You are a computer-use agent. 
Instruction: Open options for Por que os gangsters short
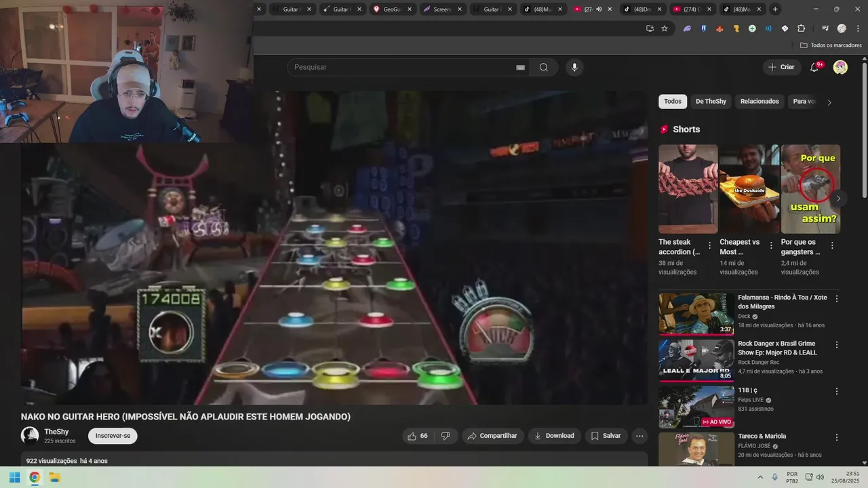[x=832, y=245]
